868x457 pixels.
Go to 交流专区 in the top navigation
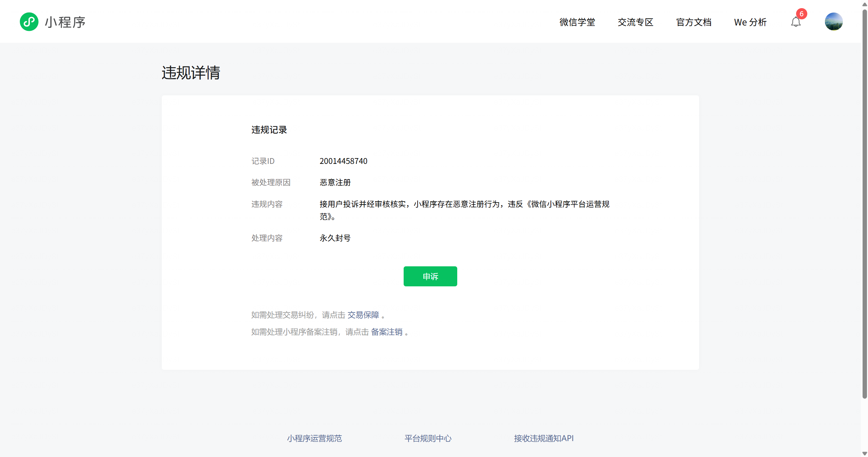635,22
